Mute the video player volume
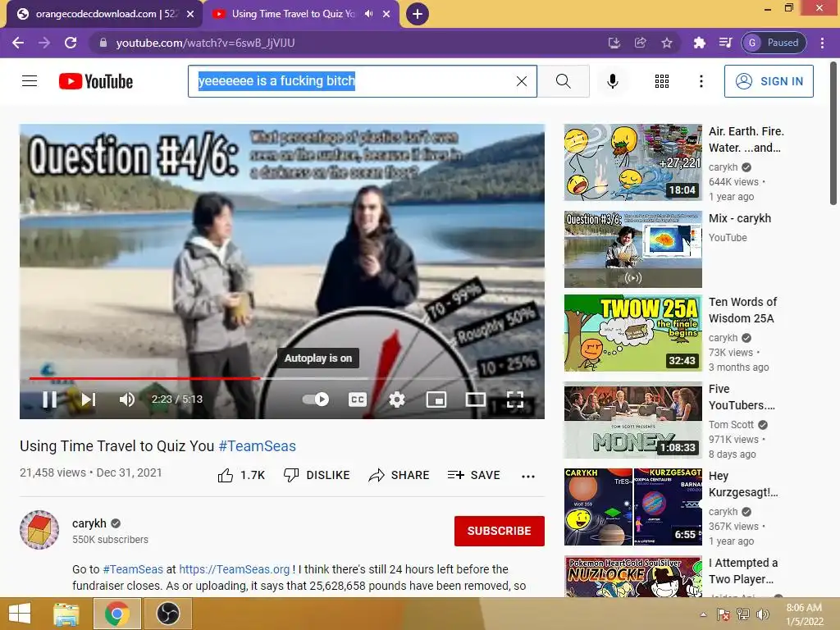 (x=126, y=399)
